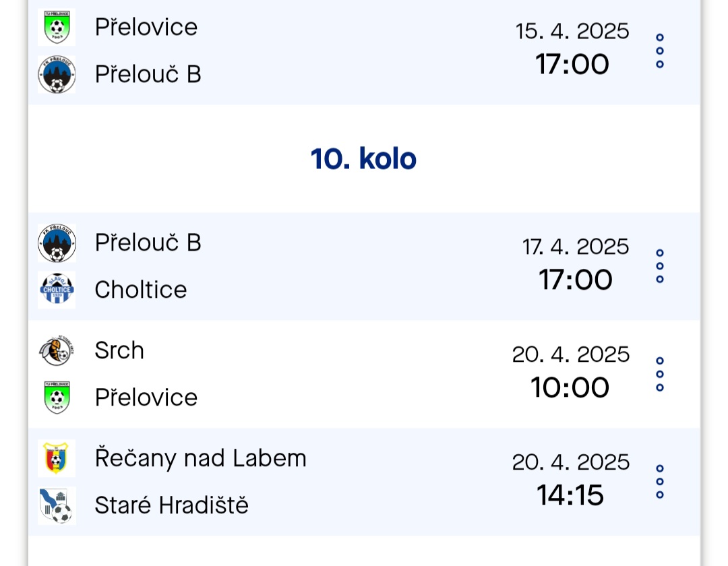The height and width of the screenshot is (566, 728).
Task: Click Přelovice crest in the 15. 4. match
Action: (x=57, y=27)
